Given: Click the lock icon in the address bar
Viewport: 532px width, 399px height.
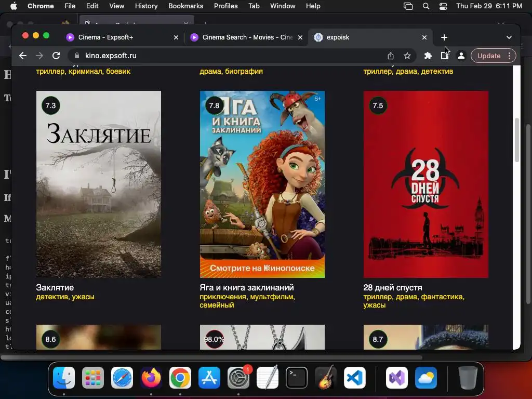Looking at the screenshot, I should [77, 56].
